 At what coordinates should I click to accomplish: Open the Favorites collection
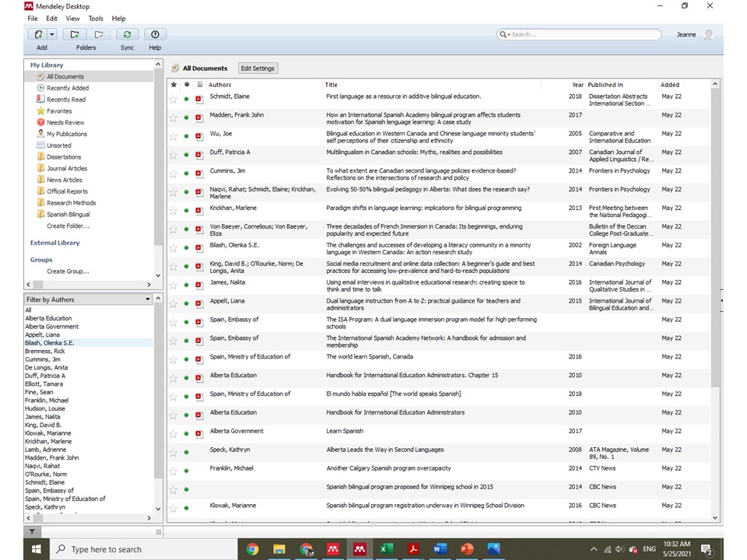(59, 111)
